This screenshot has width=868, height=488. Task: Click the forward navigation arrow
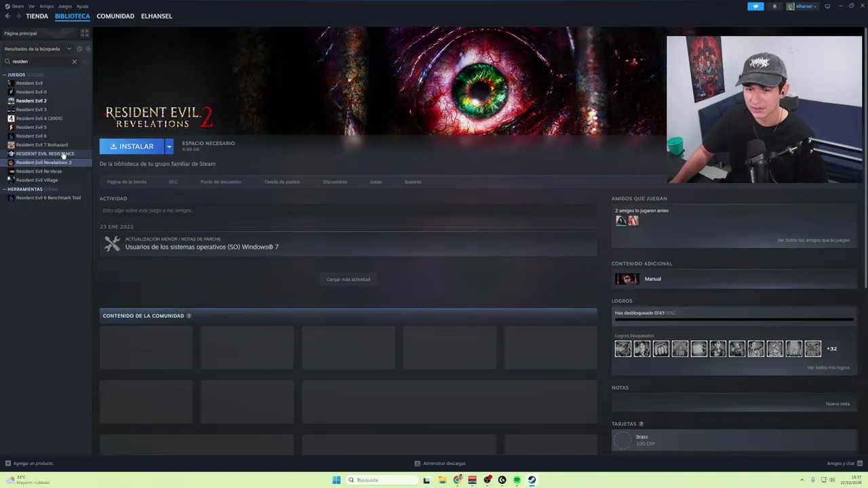point(18,16)
